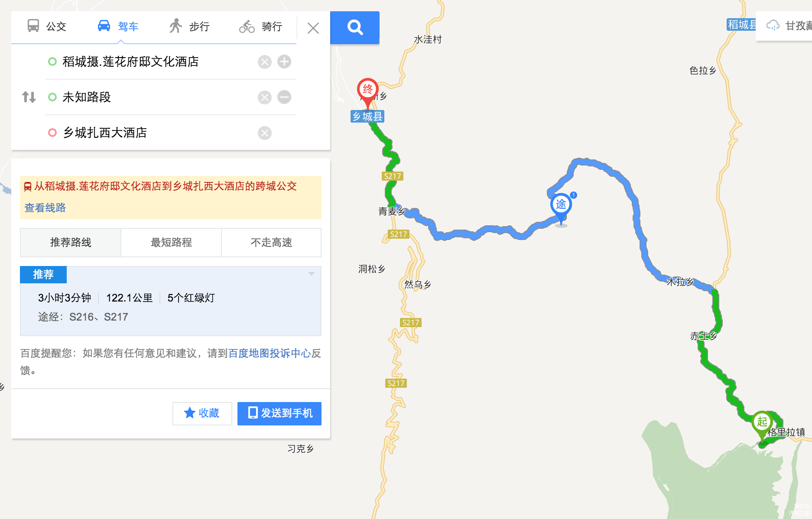The width and height of the screenshot is (812, 519).
Task: Collapse the recommended route details arrow
Action: pyautogui.click(x=311, y=274)
